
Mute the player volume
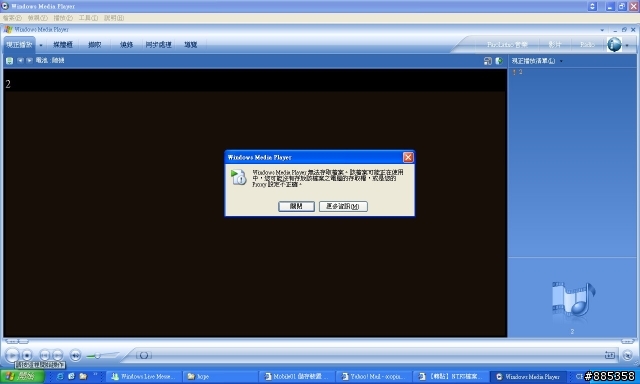point(76,355)
